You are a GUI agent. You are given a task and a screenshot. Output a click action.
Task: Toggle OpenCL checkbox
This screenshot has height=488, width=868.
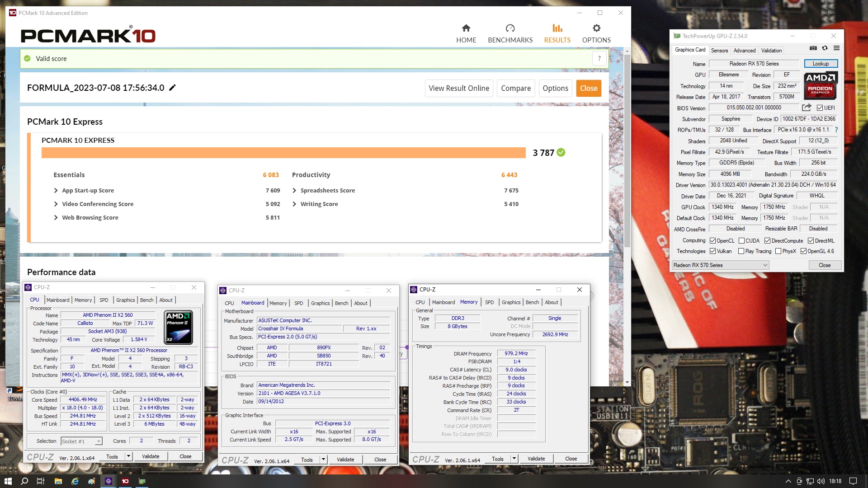click(712, 241)
